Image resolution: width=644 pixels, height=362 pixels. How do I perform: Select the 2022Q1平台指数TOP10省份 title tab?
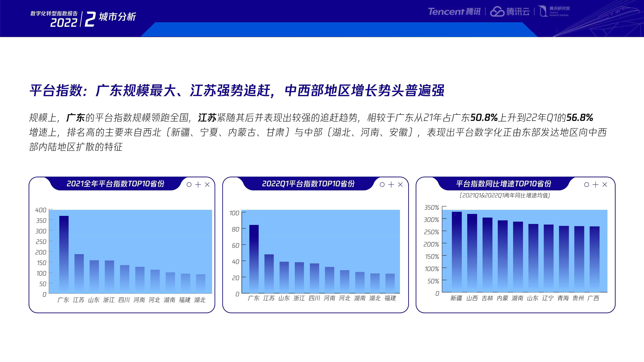click(308, 184)
